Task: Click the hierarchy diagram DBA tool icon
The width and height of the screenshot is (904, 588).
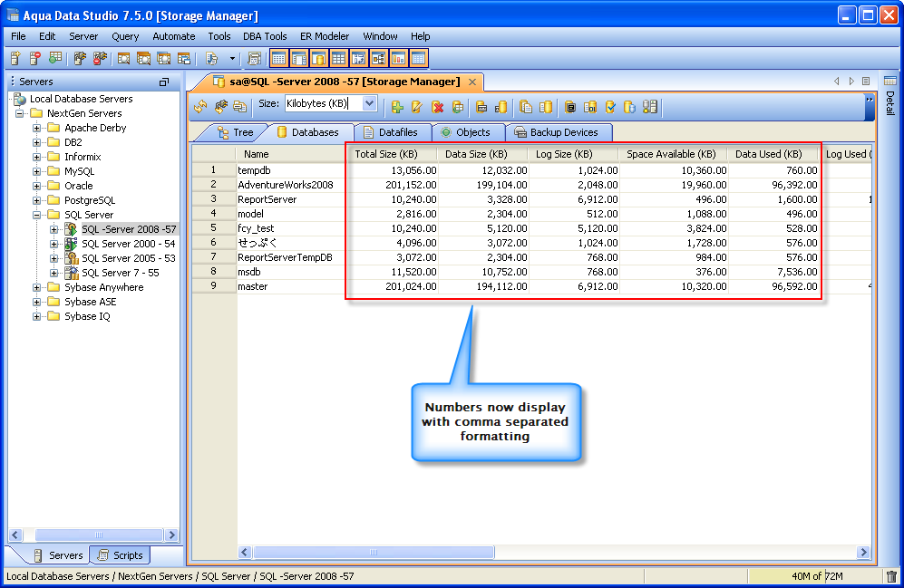Action: pyautogui.click(x=378, y=58)
